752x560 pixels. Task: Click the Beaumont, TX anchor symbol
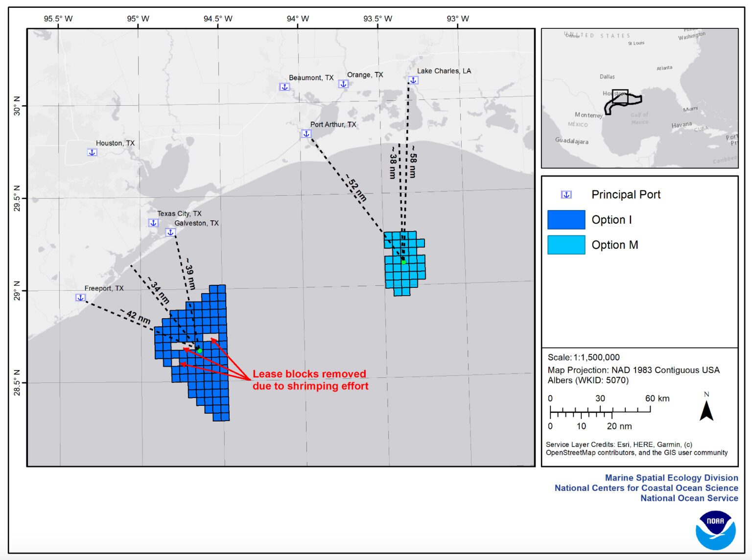coord(284,86)
